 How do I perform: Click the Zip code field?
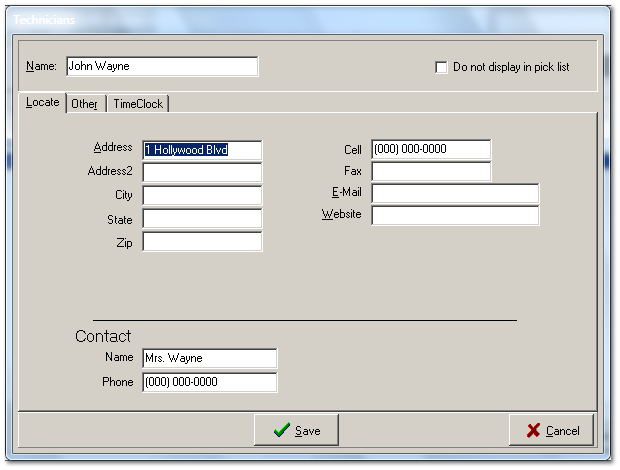pos(202,242)
